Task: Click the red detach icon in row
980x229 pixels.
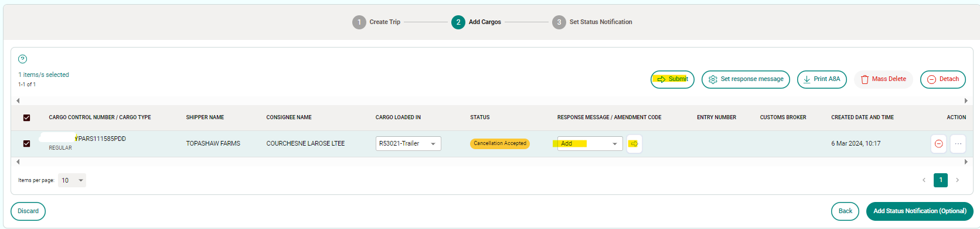Action: [x=938, y=143]
